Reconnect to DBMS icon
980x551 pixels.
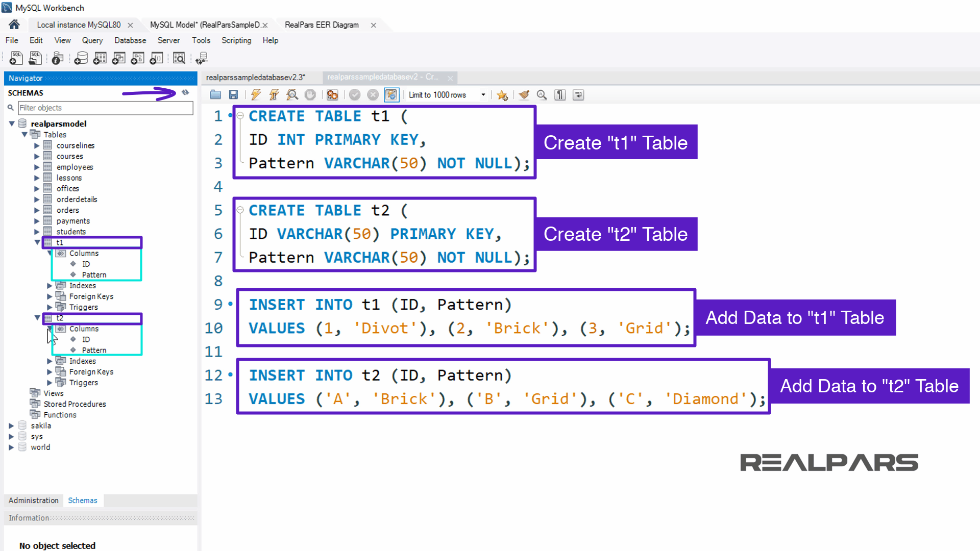(202, 58)
